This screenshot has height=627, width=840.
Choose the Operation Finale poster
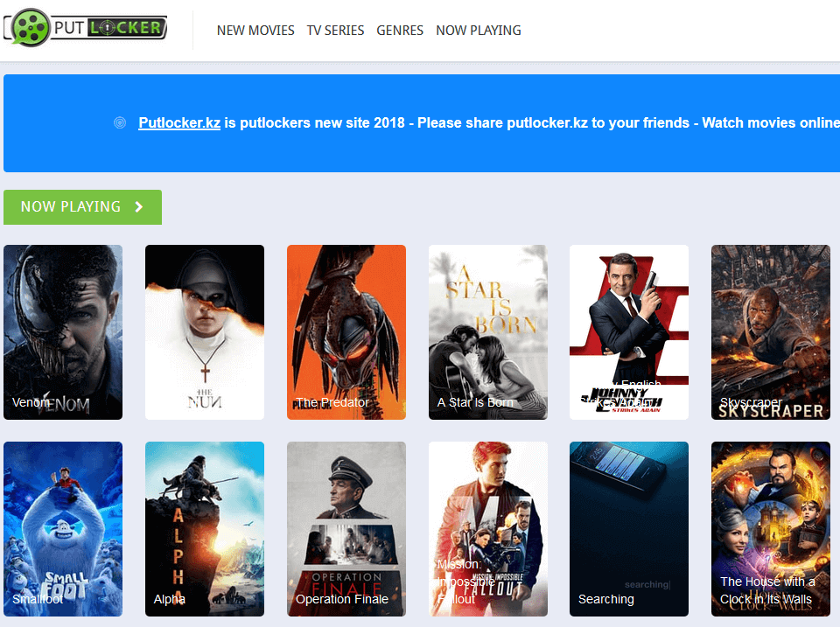click(x=346, y=529)
